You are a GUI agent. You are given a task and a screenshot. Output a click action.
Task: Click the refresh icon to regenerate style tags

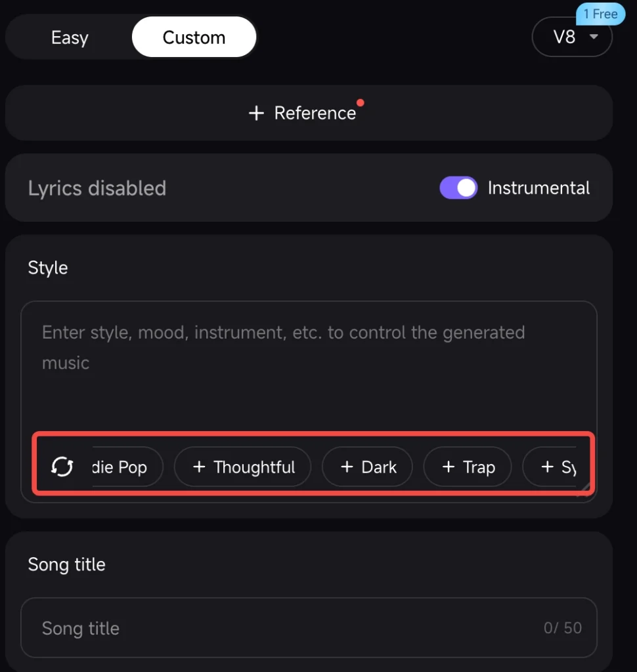pos(61,467)
